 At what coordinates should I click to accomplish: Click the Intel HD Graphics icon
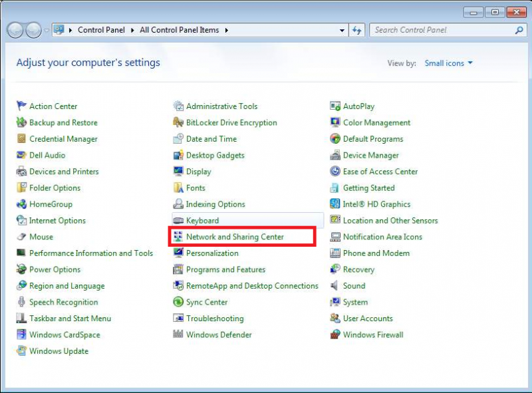pyautogui.click(x=335, y=204)
